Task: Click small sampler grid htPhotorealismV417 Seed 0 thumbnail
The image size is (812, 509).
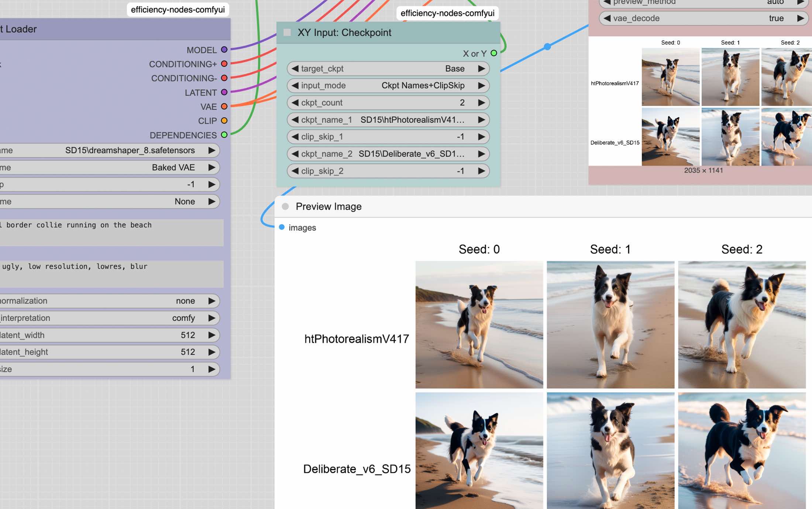Action: pos(670,77)
